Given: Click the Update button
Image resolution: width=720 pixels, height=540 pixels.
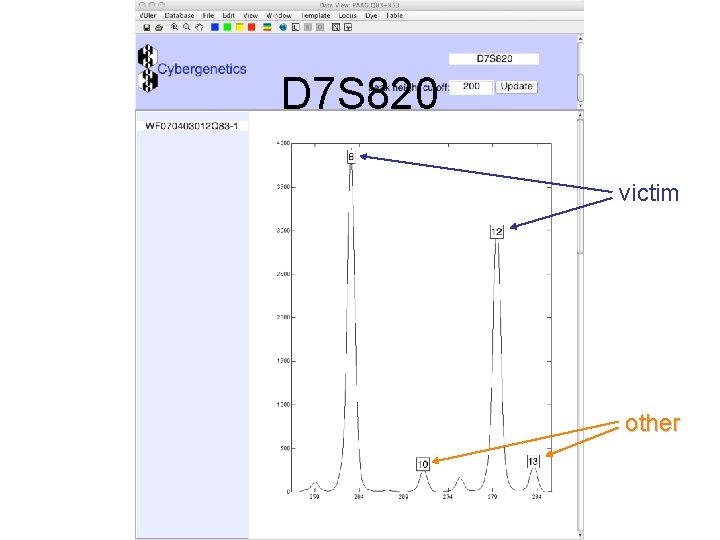Looking at the screenshot, I should pos(517,86).
